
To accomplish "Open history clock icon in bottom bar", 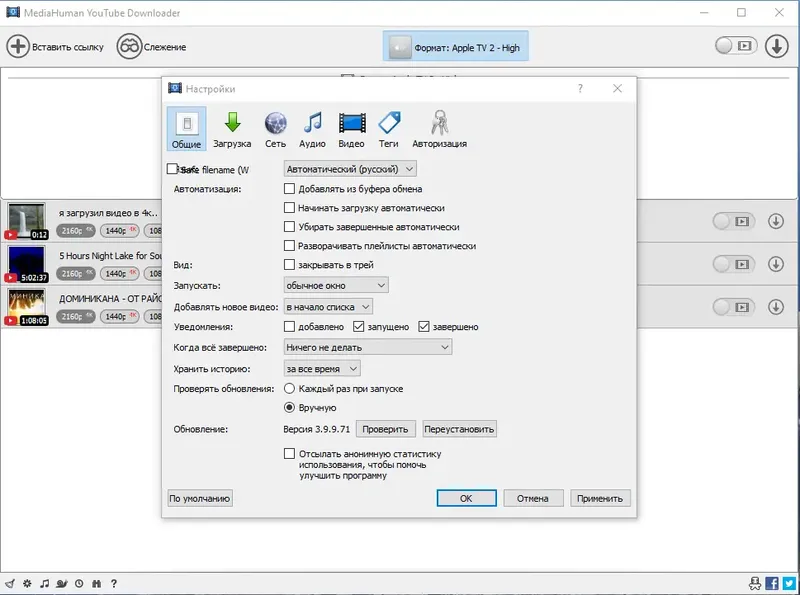I will tap(79, 583).
